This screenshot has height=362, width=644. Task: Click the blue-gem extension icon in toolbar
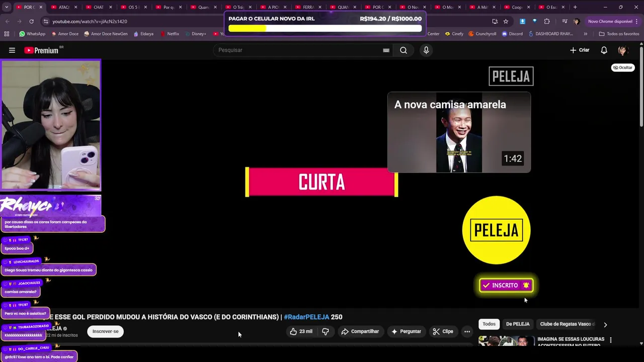point(534,22)
